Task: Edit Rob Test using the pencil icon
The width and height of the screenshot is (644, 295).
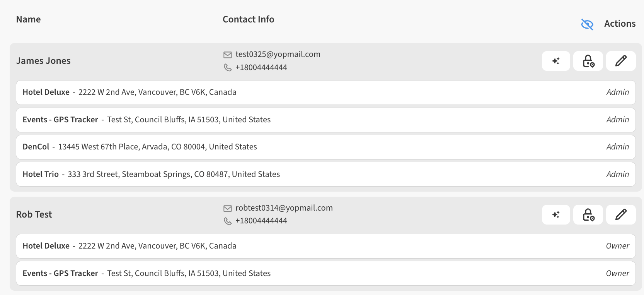Action: [x=621, y=214]
